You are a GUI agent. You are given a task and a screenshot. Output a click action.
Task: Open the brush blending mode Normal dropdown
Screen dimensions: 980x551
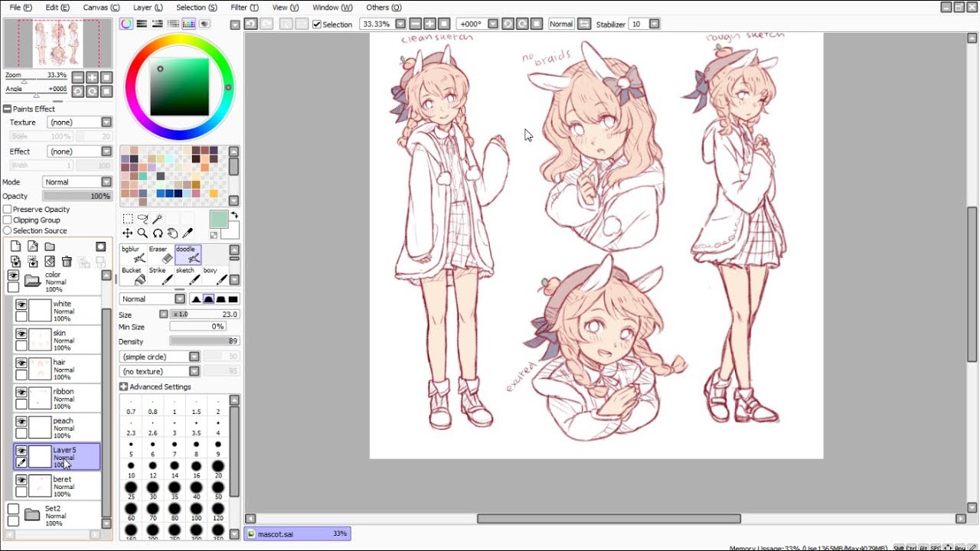(152, 299)
